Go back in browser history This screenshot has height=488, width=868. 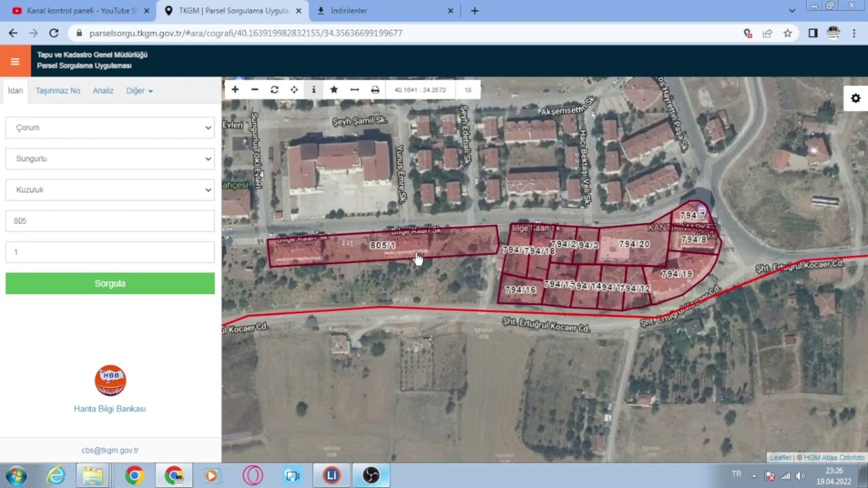click(x=13, y=33)
